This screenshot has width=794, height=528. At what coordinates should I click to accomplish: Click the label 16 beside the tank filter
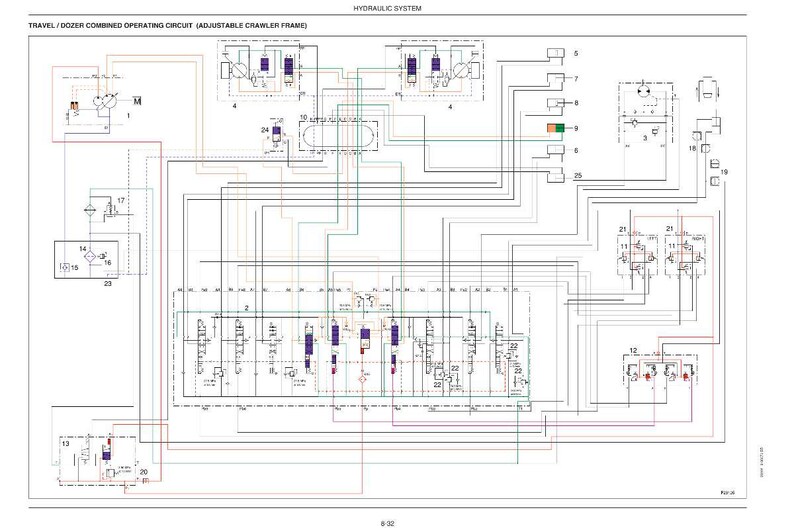(x=107, y=262)
